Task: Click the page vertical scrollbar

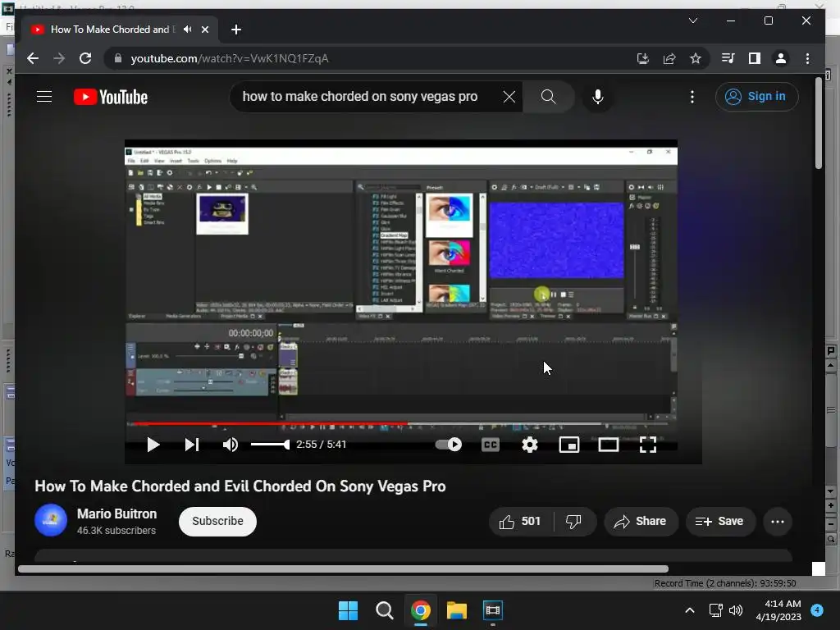Action: click(x=819, y=123)
